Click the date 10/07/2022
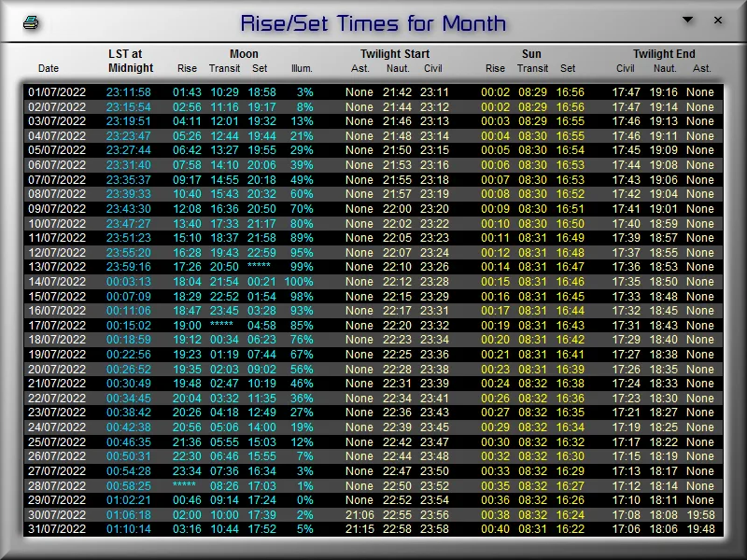 (x=57, y=223)
